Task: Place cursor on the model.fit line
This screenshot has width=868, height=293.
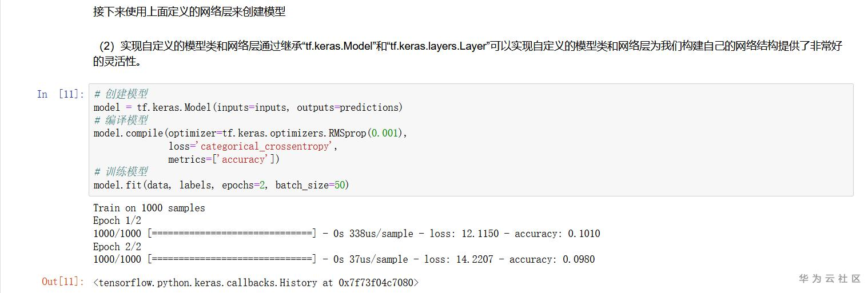Action: pos(221,185)
